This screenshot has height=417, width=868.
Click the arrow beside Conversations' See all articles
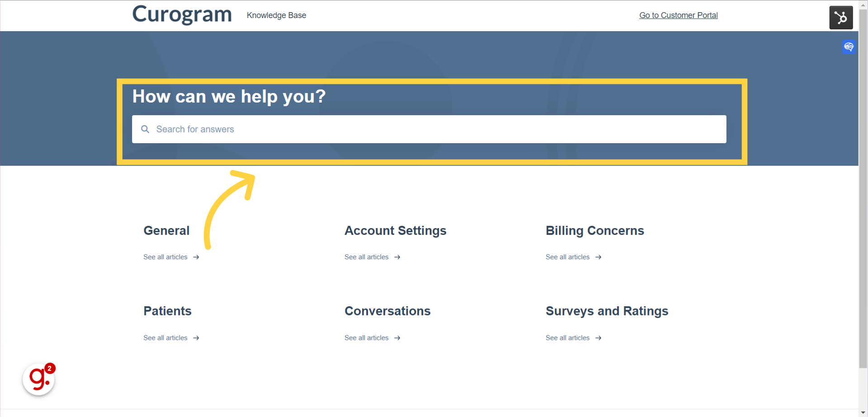pos(397,338)
